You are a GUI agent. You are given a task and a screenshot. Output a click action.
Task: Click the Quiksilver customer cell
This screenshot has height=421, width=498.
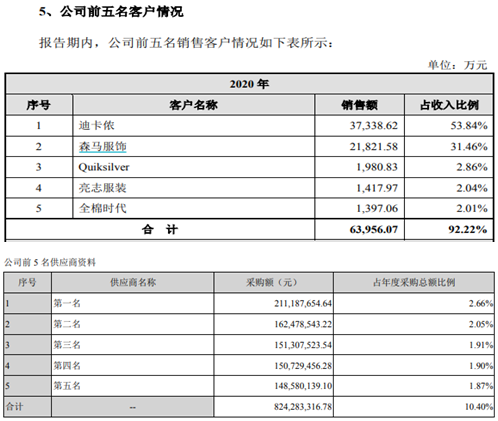(193, 167)
